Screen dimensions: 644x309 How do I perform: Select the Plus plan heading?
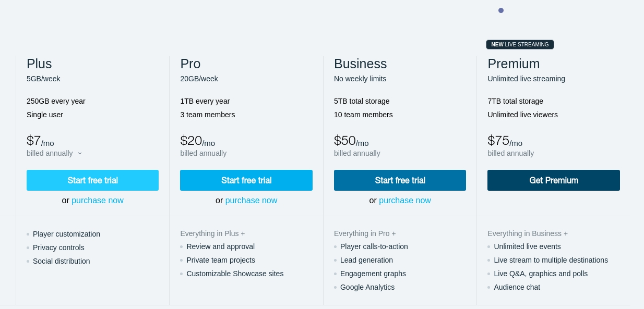[x=39, y=64]
